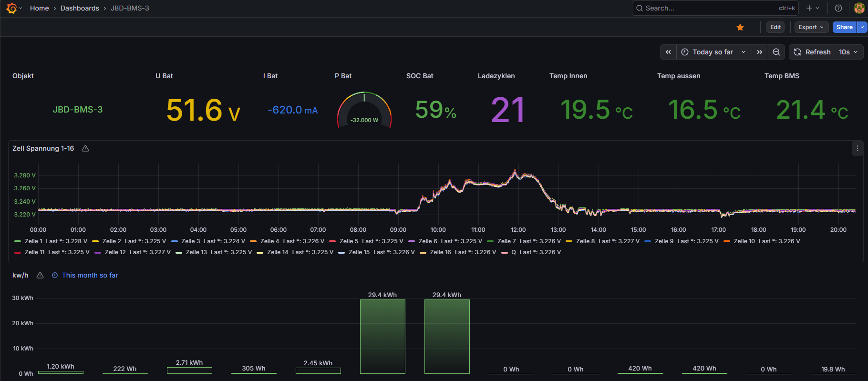
Task: Click warning triangle next to Zell Spannung title
Action: pyautogui.click(x=85, y=149)
